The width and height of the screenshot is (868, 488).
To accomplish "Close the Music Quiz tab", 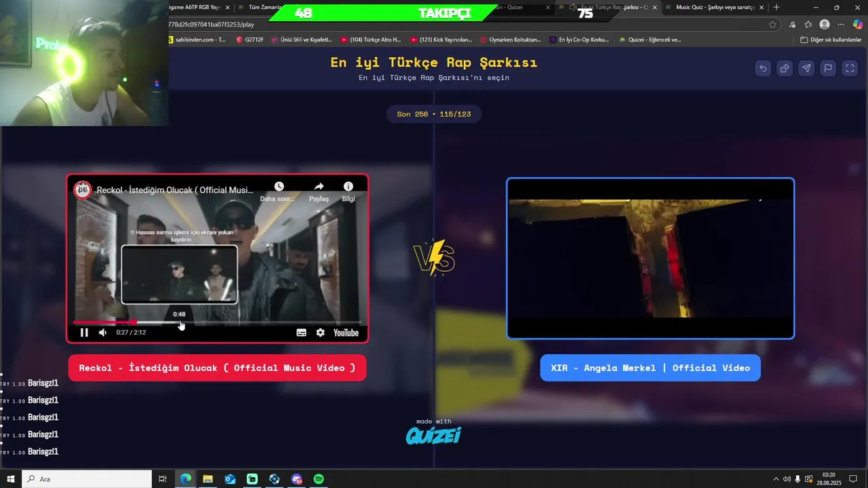I will 762,7.
